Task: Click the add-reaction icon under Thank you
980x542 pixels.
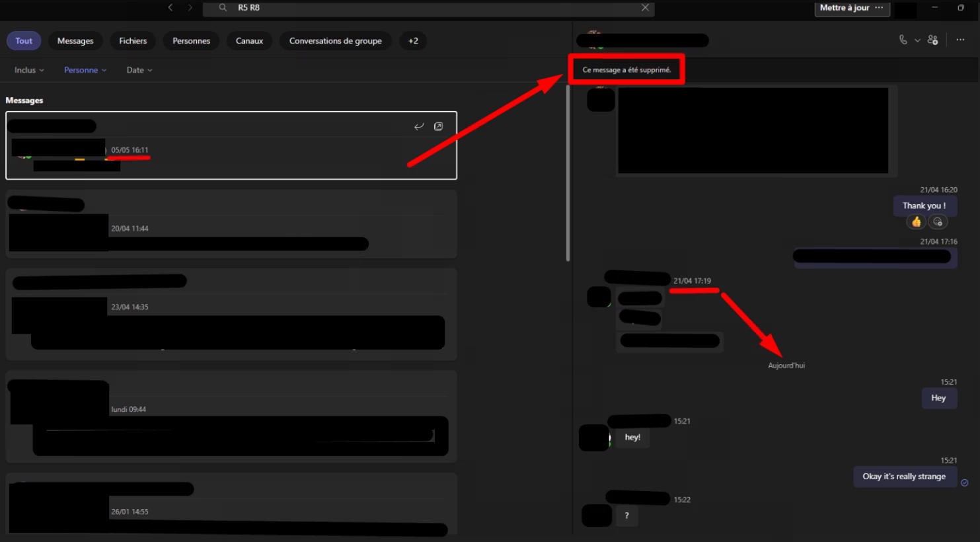Action: point(938,222)
